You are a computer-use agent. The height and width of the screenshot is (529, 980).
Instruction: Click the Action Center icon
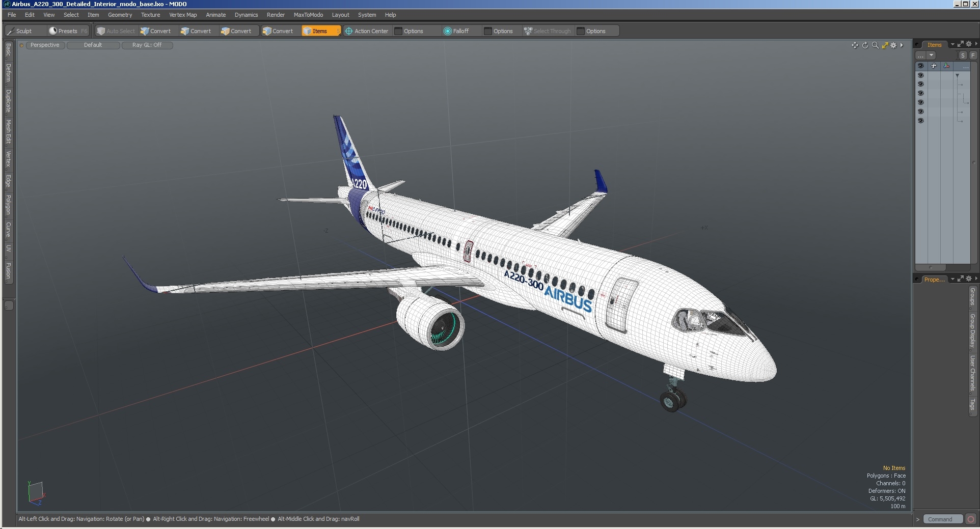tap(348, 31)
